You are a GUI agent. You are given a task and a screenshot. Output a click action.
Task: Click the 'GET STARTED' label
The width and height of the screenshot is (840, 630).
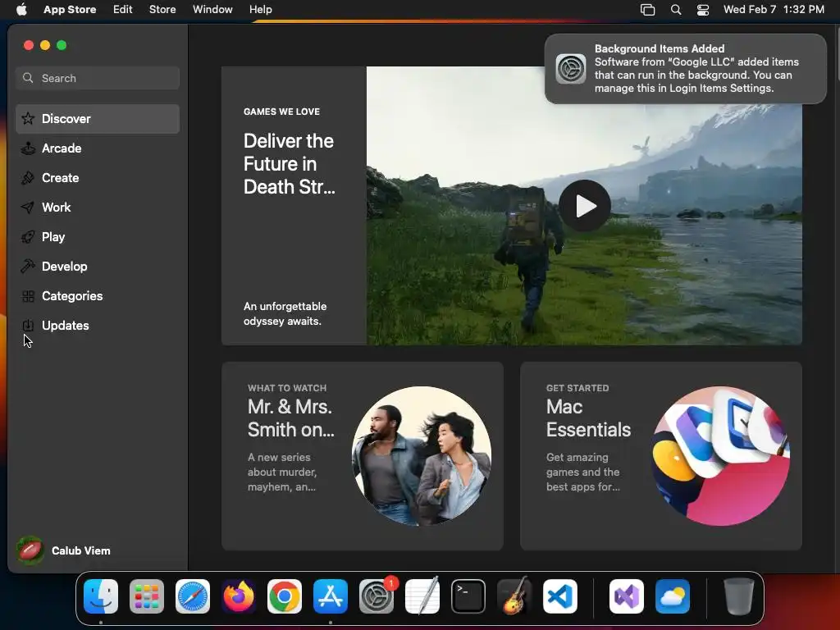coord(577,388)
